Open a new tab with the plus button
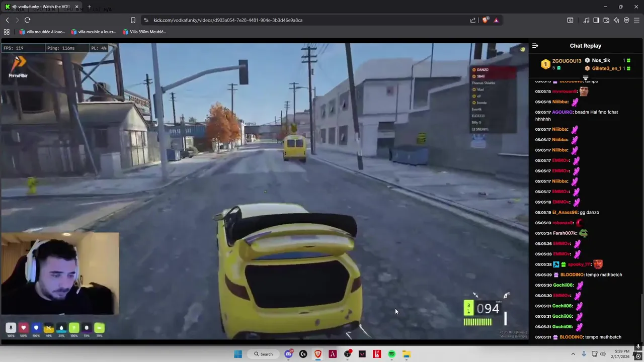644x362 pixels. coord(89,7)
